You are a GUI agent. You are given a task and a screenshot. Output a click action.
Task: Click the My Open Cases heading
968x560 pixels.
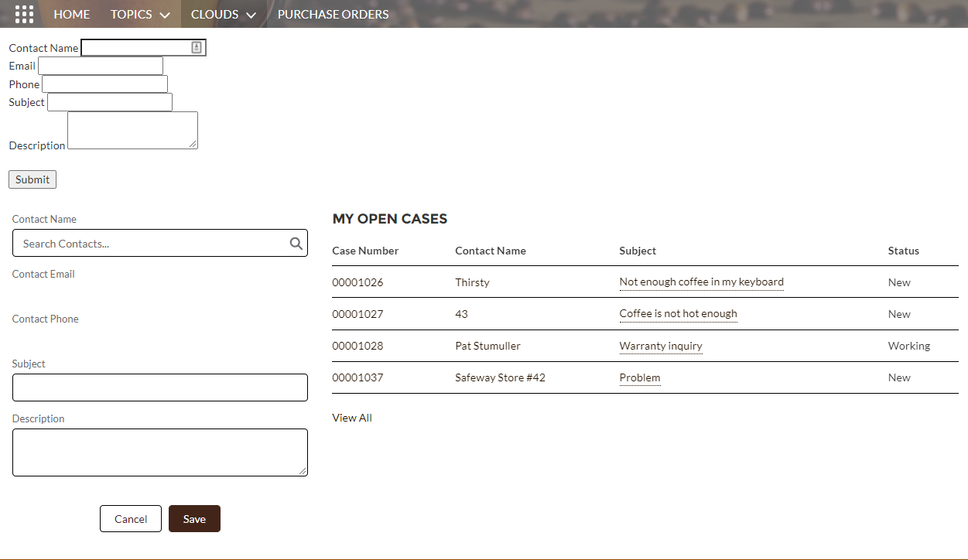tap(390, 219)
